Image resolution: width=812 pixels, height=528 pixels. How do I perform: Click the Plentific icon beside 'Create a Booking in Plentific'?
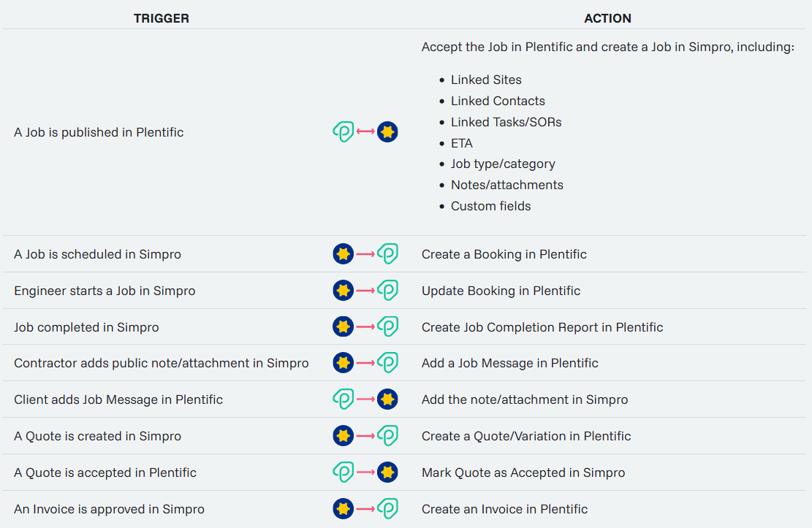pyautogui.click(x=387, y=254)
